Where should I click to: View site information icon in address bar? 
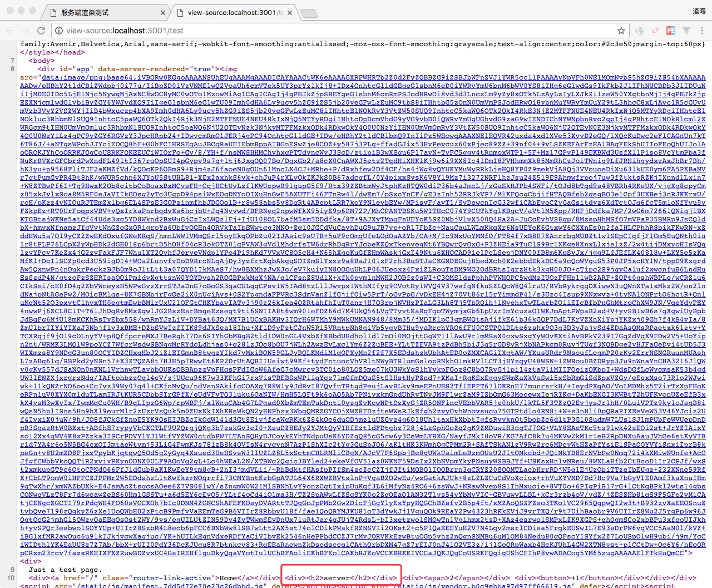(60, 31)
